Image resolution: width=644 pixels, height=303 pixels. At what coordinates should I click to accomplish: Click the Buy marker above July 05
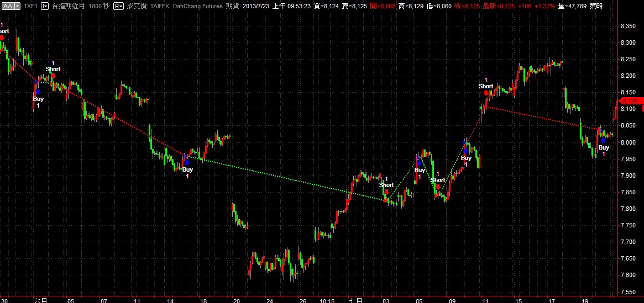pos(418,163)
